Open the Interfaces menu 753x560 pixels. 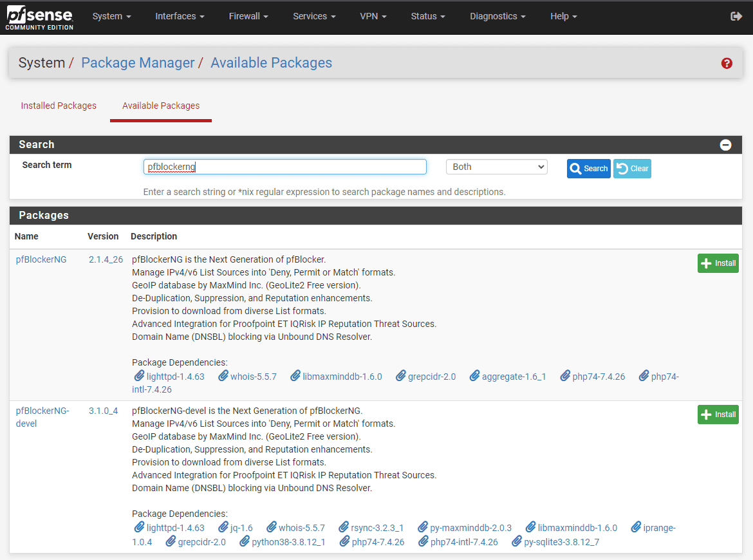pyautogui.click(x=180, y=16)
